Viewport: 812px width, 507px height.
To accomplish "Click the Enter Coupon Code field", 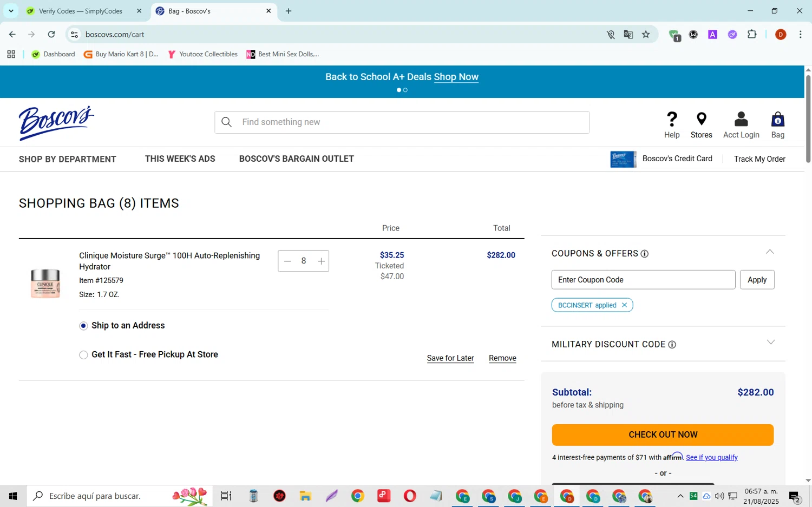I will 643,280.
